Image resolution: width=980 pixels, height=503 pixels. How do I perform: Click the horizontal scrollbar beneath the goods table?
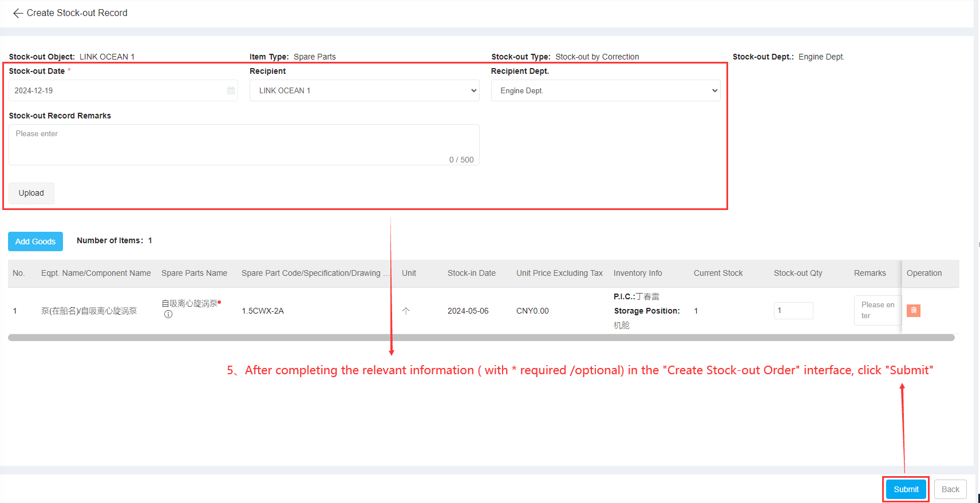tap(481, 338)
